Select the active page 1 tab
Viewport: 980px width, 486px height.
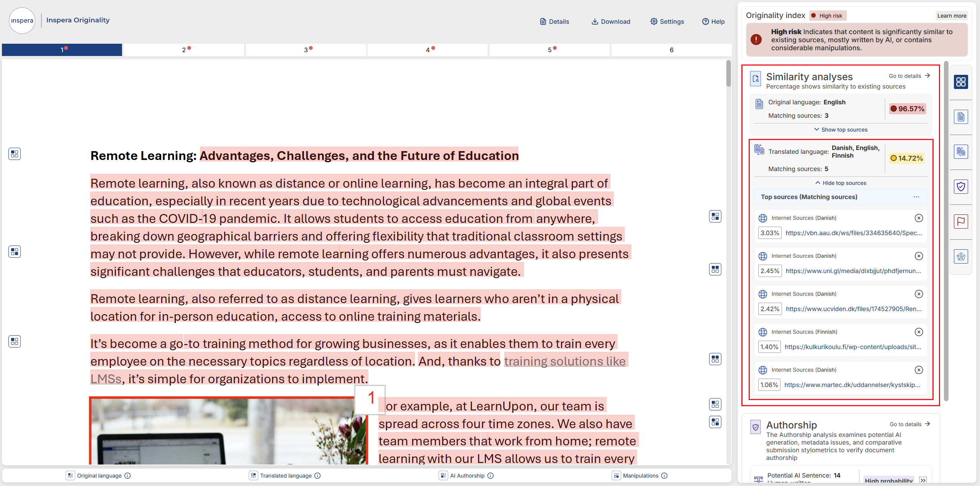(62, 50)
